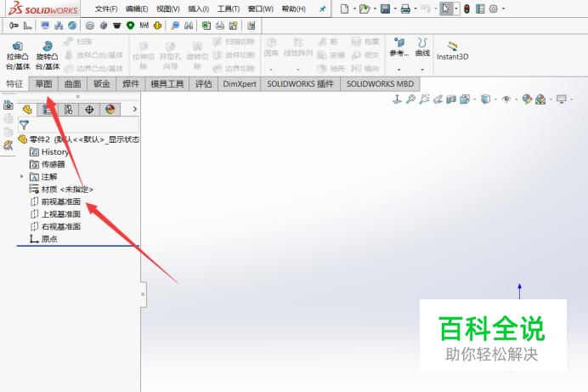The image size is (588, 392).
Task: Open the Options gear icon
Action: 494,9
